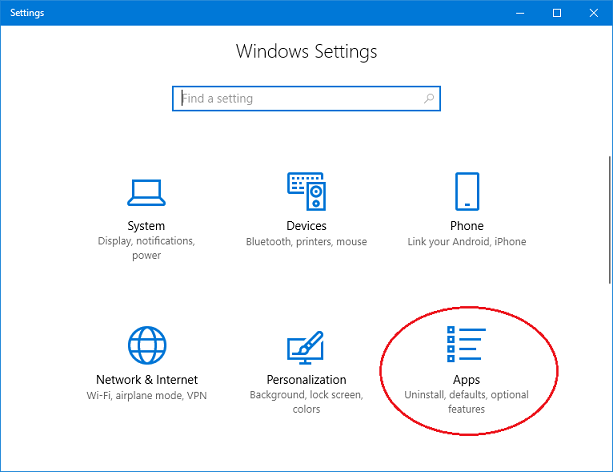613x472 pixels.
Task: Select the "Phone" category label
Action: click(x=466, y=226)
